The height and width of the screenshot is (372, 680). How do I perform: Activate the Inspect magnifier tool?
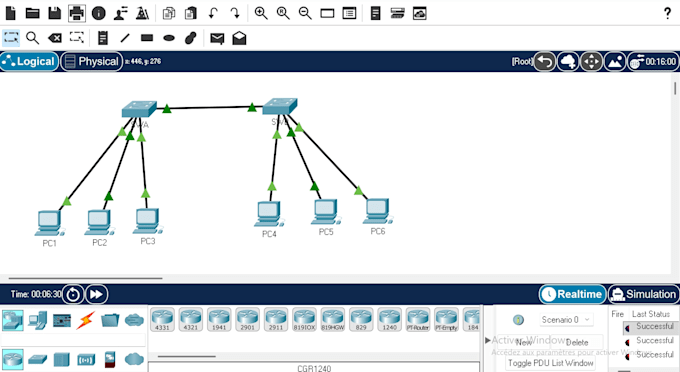pos(33,38)
